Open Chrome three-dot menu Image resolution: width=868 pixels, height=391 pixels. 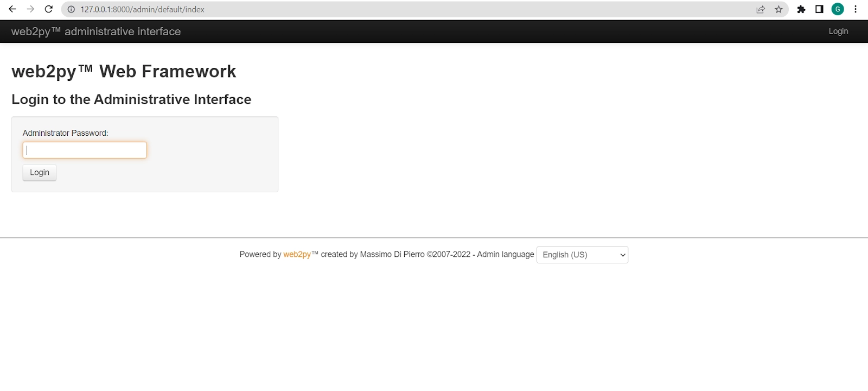coord(856,9)
